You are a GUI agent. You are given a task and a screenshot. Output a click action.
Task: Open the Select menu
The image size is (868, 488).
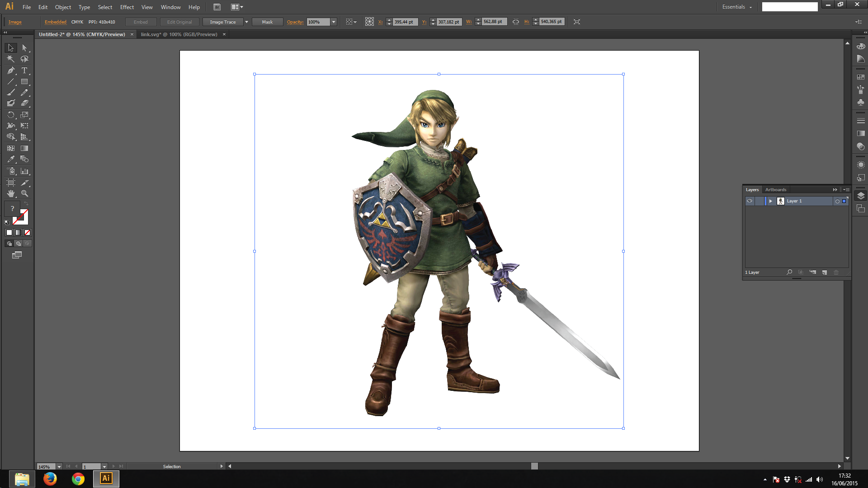point(105,7)
